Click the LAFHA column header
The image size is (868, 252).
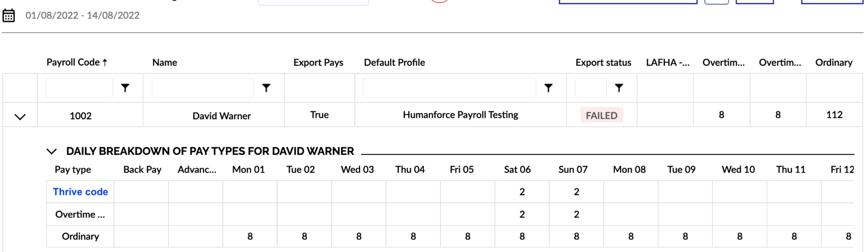668,62
